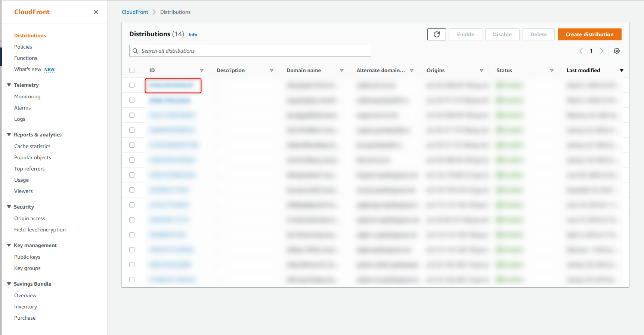The image size is (644, 335).
Task: Click the search magnifier icon
Action: point(136,51)
